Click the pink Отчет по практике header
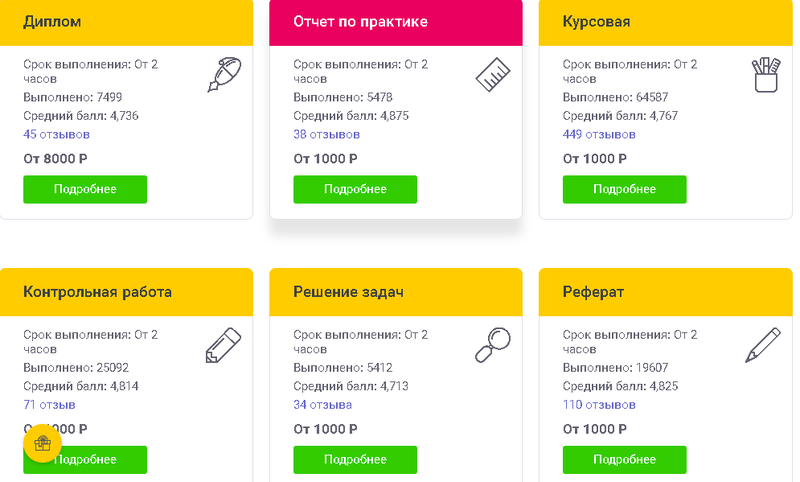This screenshot has width=800, height=482. (395, 22)
